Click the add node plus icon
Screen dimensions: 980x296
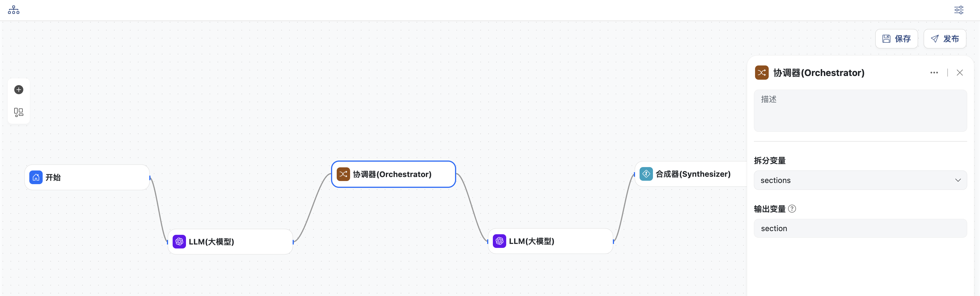[x=19, y=90]
